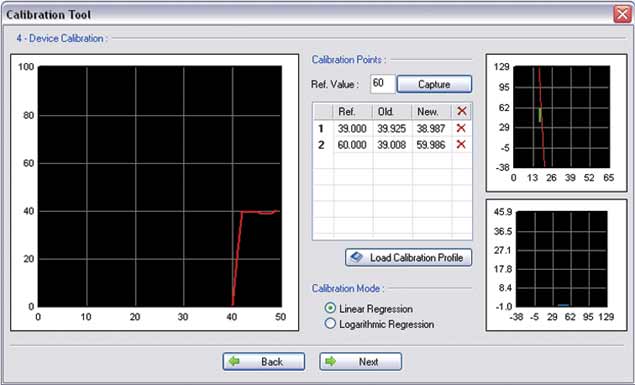
Task: Click the Load Calibration Profile icon
Action: coord(357,257)
